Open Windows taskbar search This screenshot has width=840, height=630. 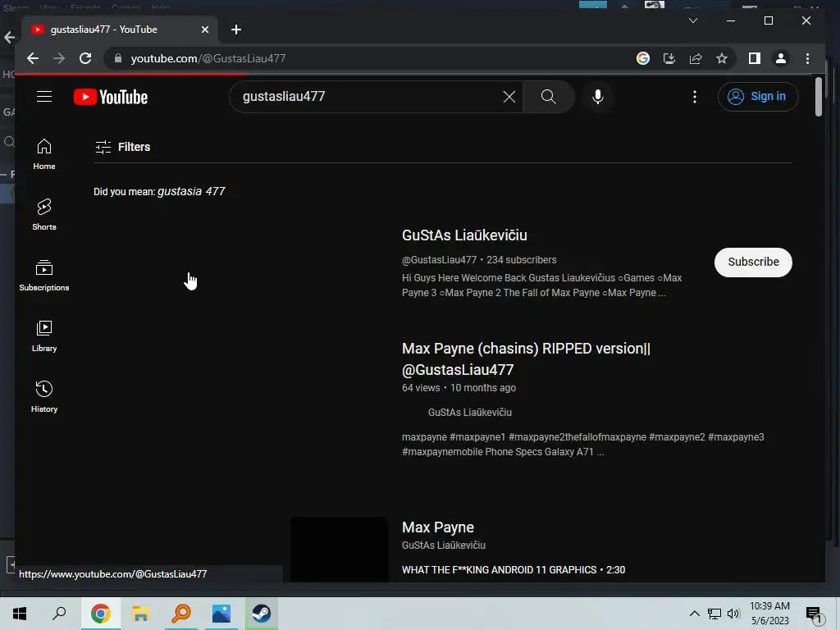(x=59, y=614)
